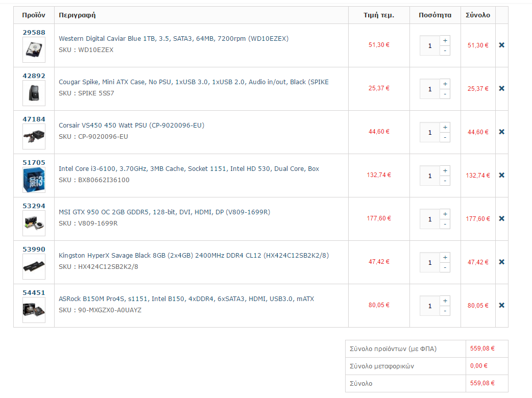Open RAM modules thumbnail for product 53990

point(34,267)
